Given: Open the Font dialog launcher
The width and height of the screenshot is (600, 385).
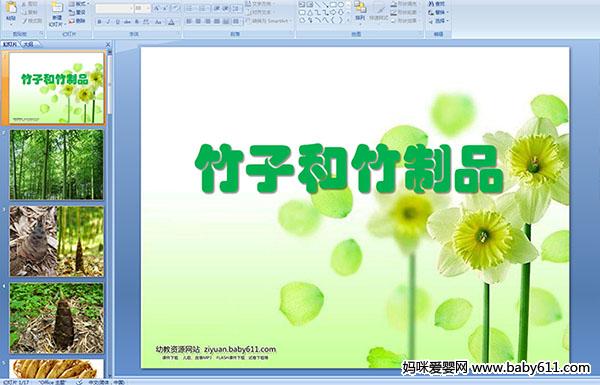Looking at the screenshot, I should point(179,34).
